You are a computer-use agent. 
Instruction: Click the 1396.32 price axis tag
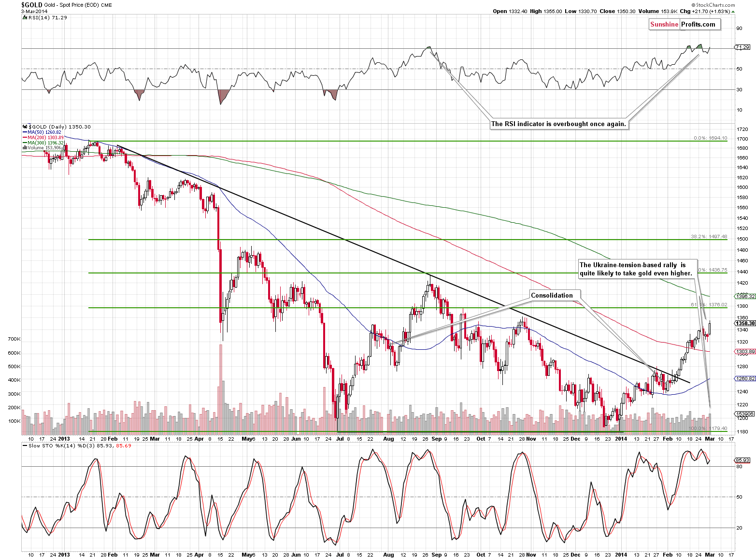(x=744, y=296)
